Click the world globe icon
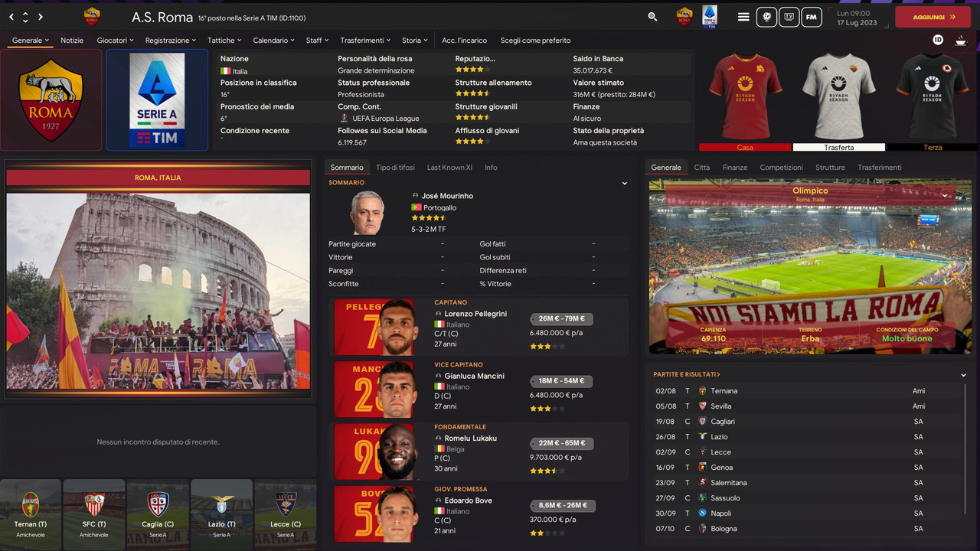 (766, 17)
